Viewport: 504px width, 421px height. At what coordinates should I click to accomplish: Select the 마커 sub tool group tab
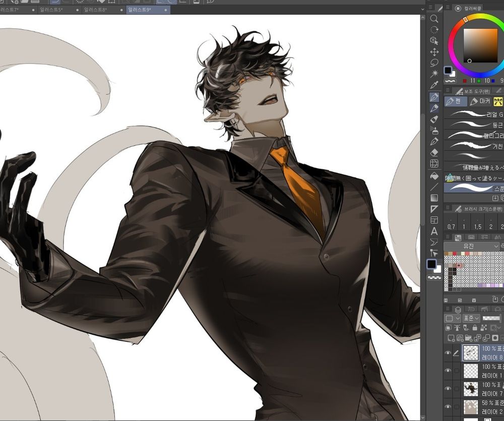[x=480, y=101]
